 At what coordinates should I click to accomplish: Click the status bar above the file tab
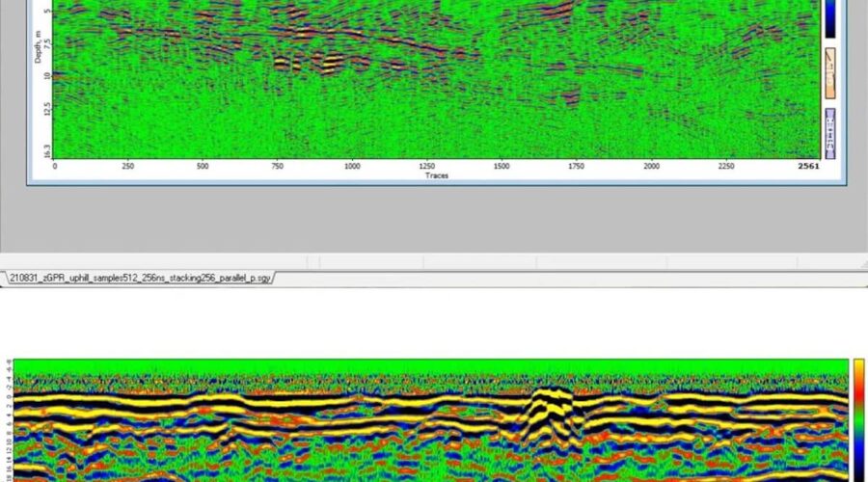pos(434,261)
